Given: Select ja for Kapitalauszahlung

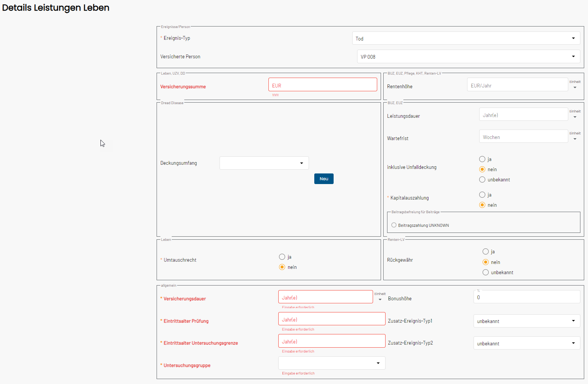Looking at the screenshot, I should (482, 195).
